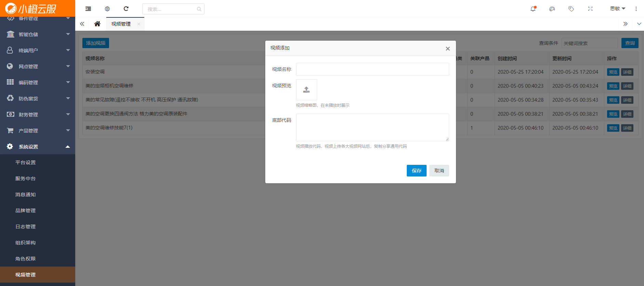Click the 智能仓储 warehouse icon

(x=10, y=34)
